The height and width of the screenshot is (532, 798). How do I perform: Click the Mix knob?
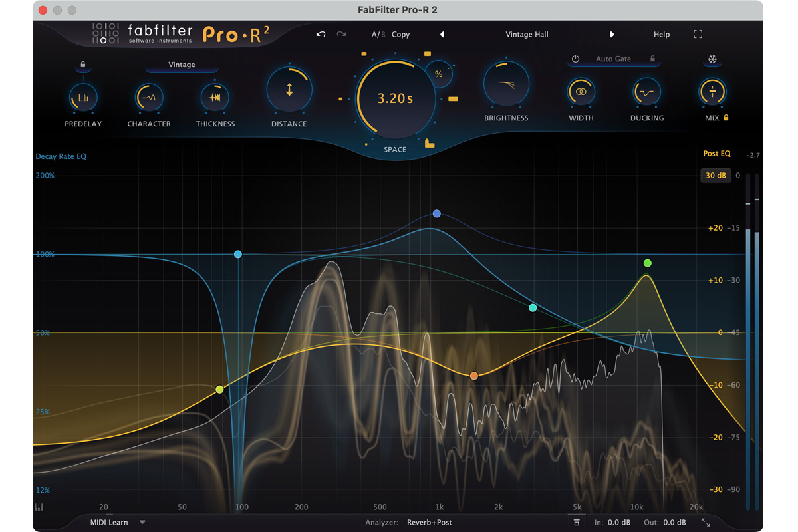click(x=712, y=92)
